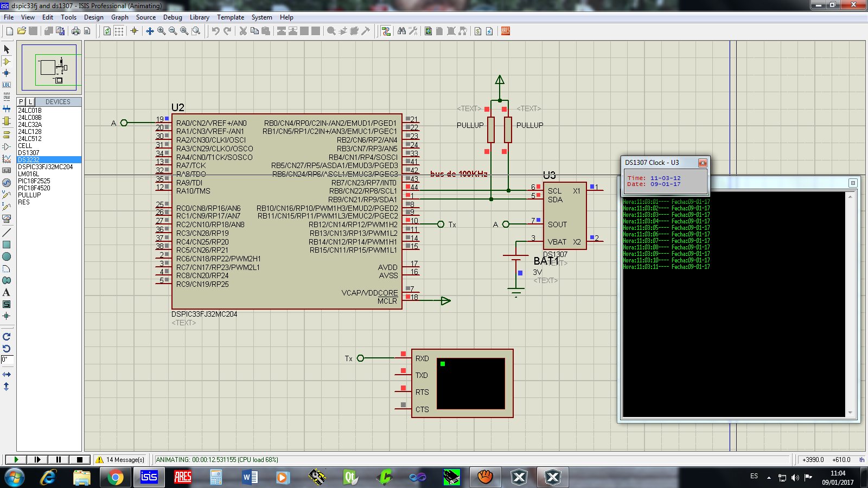
Task: Click the Zoom In magnifier icon
Action: (x=161, y=31)
